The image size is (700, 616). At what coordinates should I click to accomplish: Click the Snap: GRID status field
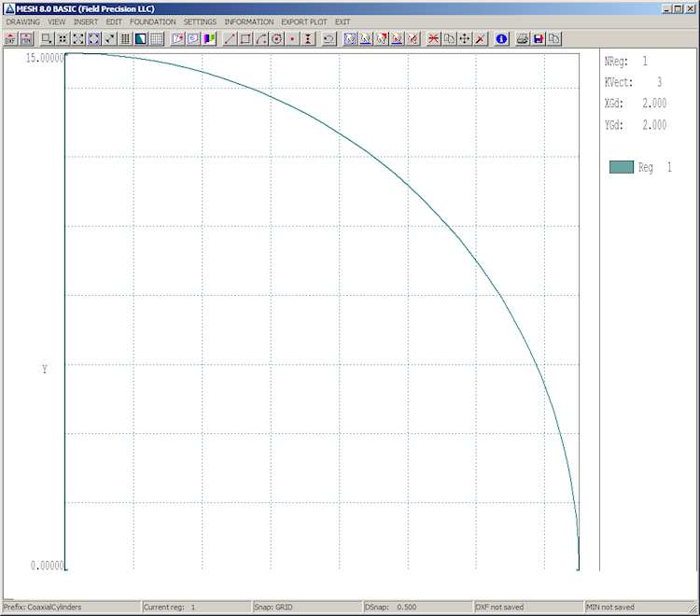pyautogui.click(x=273, y=607)
